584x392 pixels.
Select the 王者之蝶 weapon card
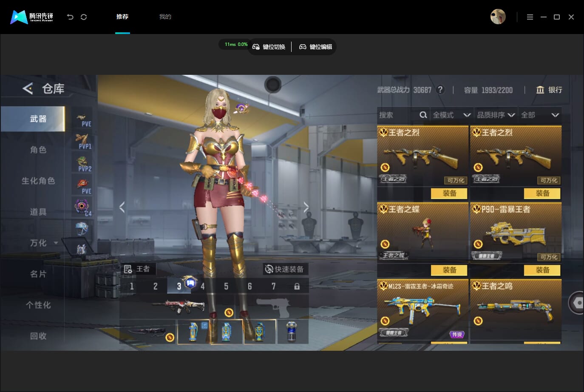pos(422,232)
